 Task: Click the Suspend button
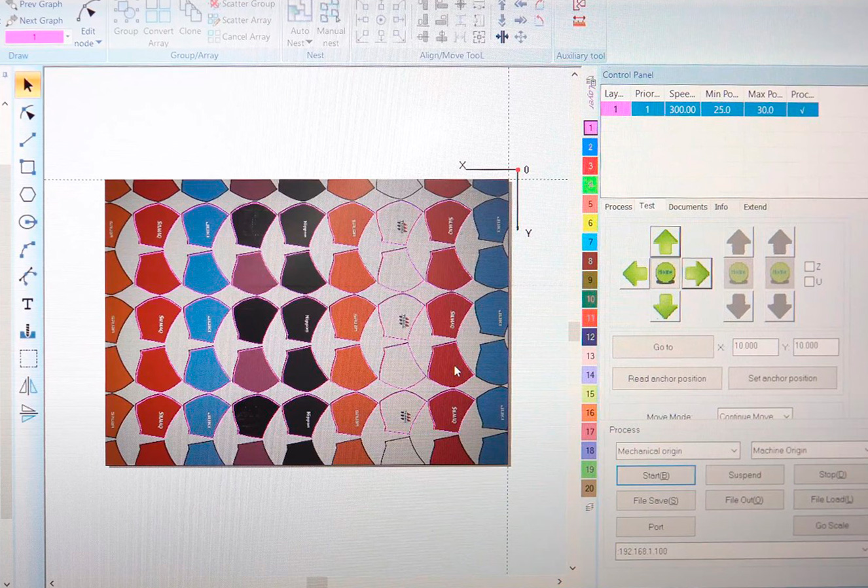pyautogui.click(x=745, y=475)
